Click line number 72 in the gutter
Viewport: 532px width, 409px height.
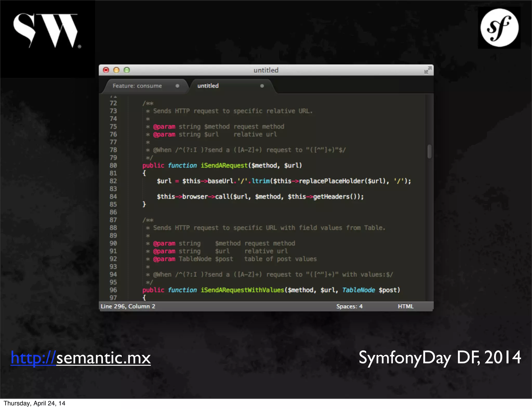coord(113,103)
